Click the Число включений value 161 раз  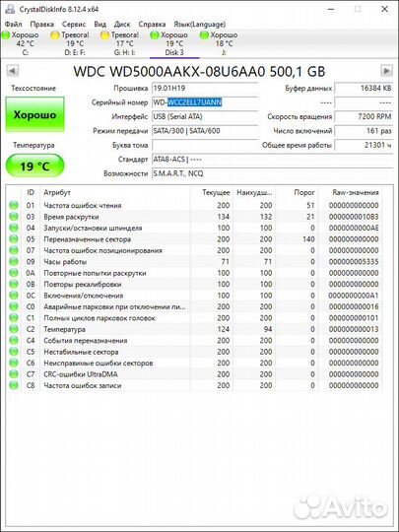click(x=364, y=131)
